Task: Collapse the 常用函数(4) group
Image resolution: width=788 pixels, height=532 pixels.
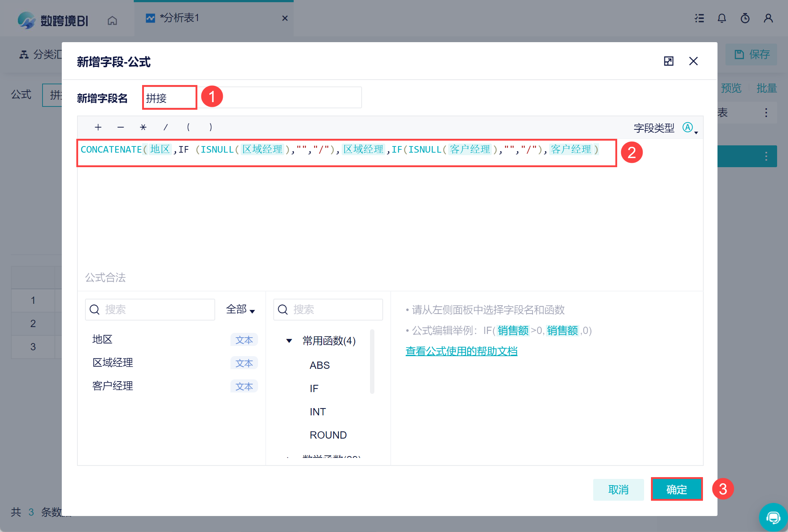Action: pos(289,341)
